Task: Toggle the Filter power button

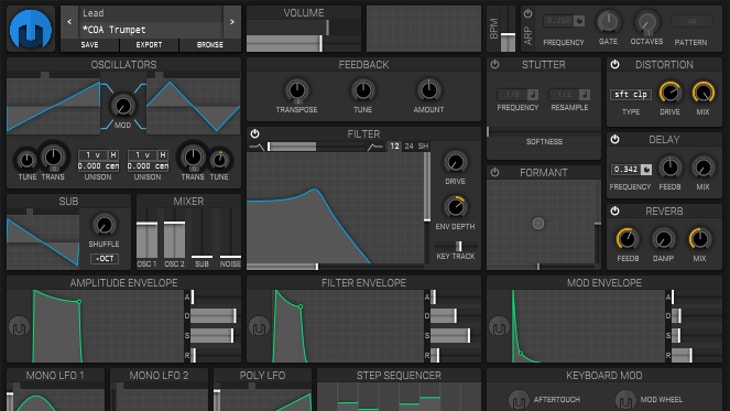Action: click(255, 134)
